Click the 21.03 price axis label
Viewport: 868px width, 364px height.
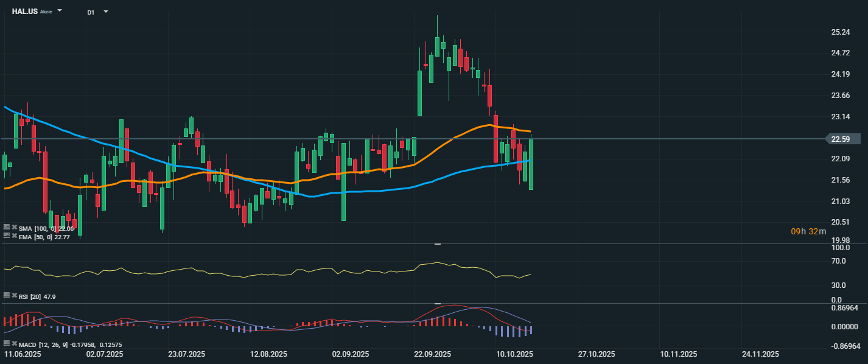coord(840,201)
